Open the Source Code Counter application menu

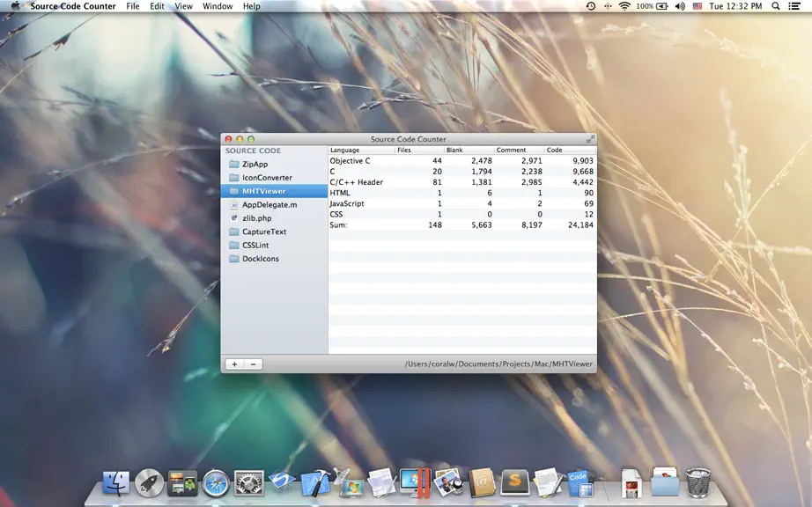pos(73,6)
